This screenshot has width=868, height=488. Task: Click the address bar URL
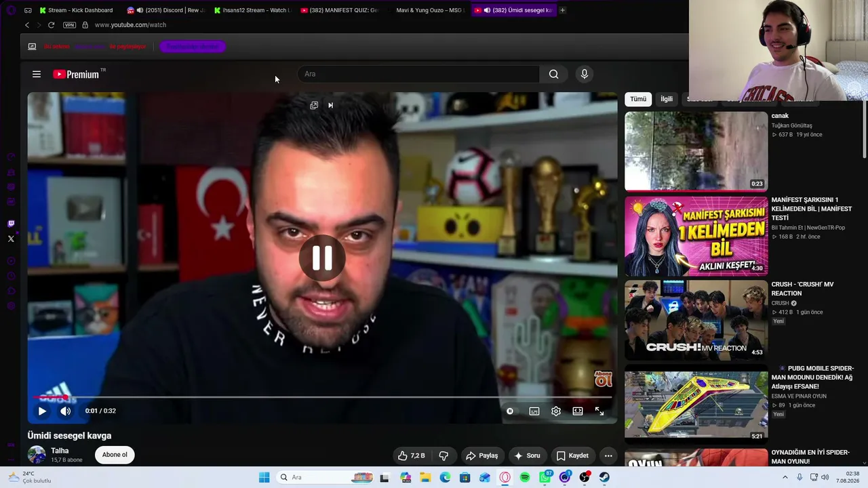coord(130,25)
